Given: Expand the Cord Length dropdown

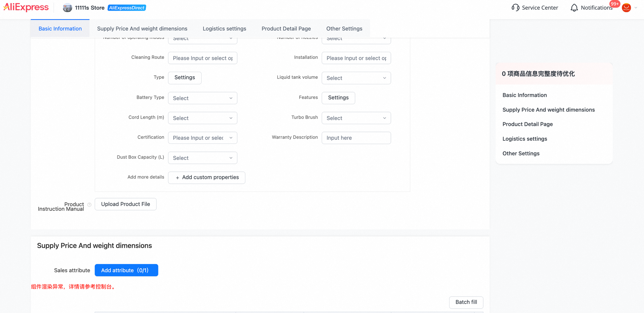Looking at the screenshot, I should coord(203,118).
